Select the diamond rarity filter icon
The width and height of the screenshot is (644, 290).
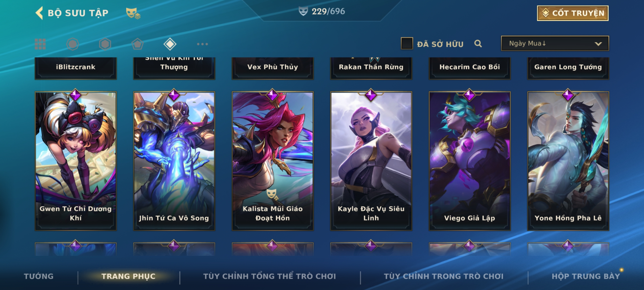(x=170, y=44)
